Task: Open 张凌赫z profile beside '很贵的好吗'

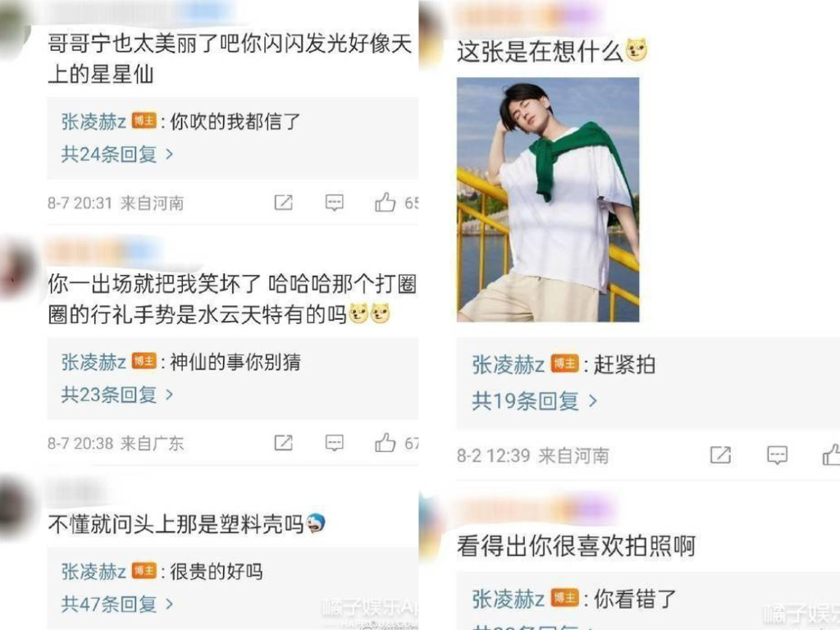Action: tap(94, 572)
